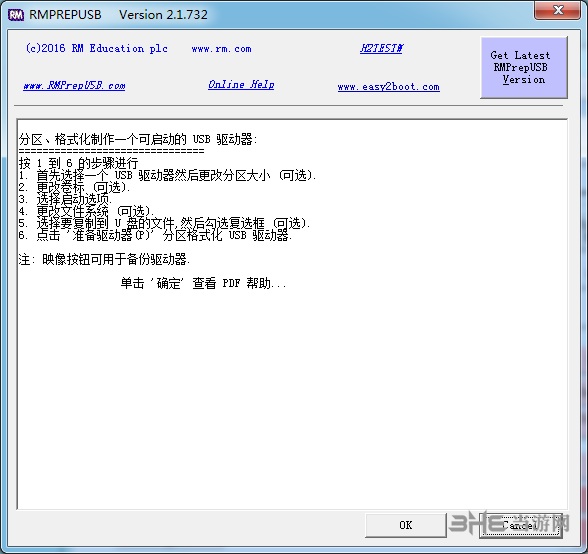Open the www.RMPrepUSB.com link
The image size is (588, 554).
(74, 86)
